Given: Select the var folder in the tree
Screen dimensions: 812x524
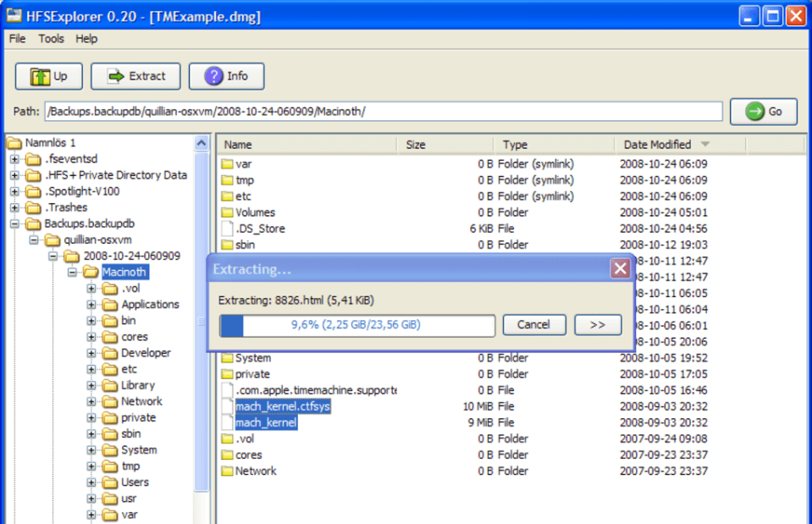Looking at the screenshot, I should coord(130,515).
